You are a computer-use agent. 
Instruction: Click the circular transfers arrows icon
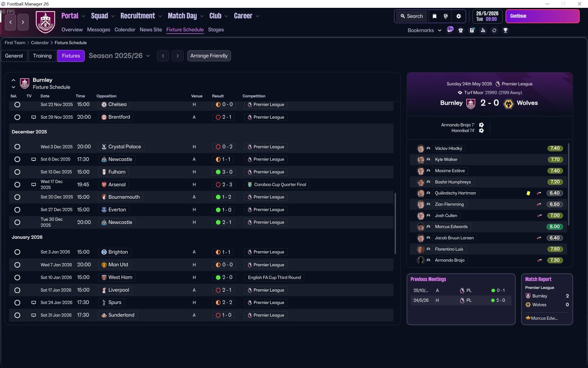pyautogui.click(x=494, y=30)
